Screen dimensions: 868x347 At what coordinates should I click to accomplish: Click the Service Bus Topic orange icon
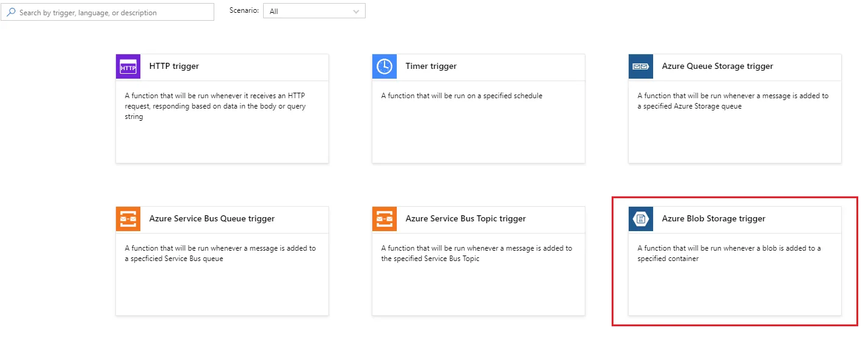tap(385, 219)
